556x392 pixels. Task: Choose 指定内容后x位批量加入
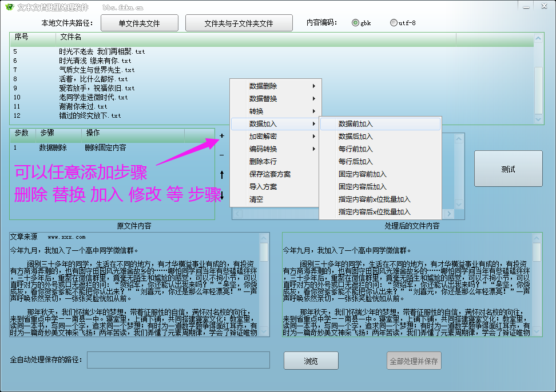[x=380, y=212]
